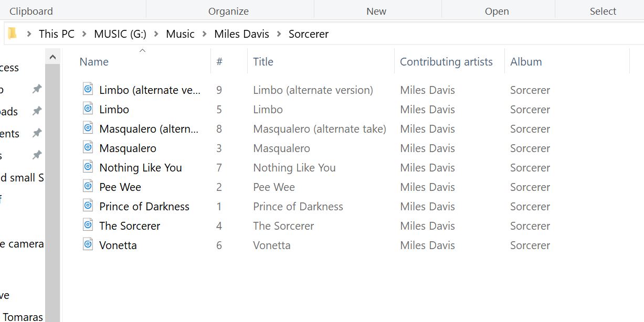The image size is (644, 322).
Task: Navigate to the Music breadcrumb folder
Action: point(180,34)
